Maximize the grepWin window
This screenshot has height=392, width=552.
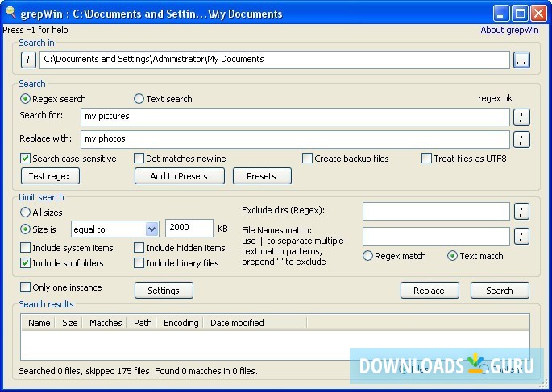point(520,14)
